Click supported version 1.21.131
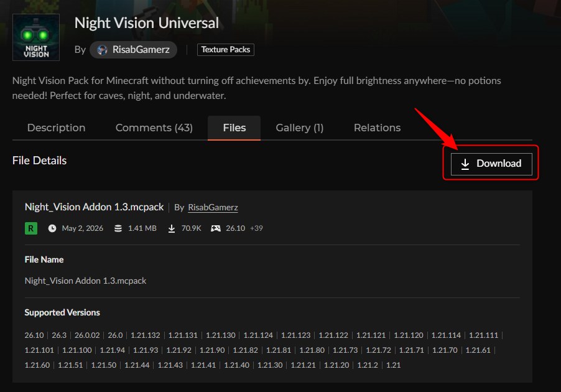The image size is (561, 392). click(x=183, y=335)
